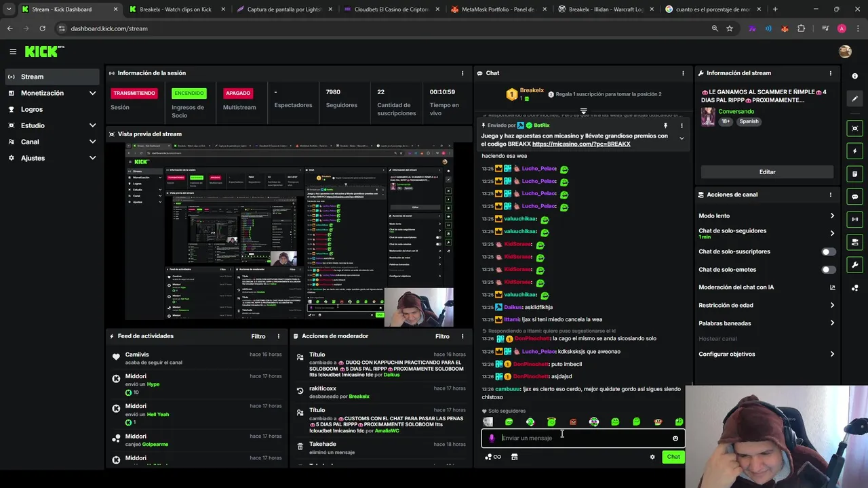This screenshot has height=488, width=868.
Task: Switch to the Cloudbet browser tab
Action: click(x=391, y=9)
